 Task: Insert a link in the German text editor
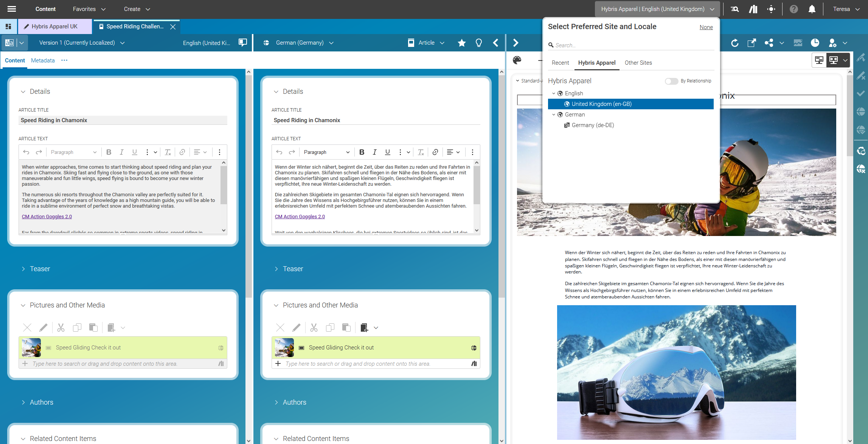(435, 152)
